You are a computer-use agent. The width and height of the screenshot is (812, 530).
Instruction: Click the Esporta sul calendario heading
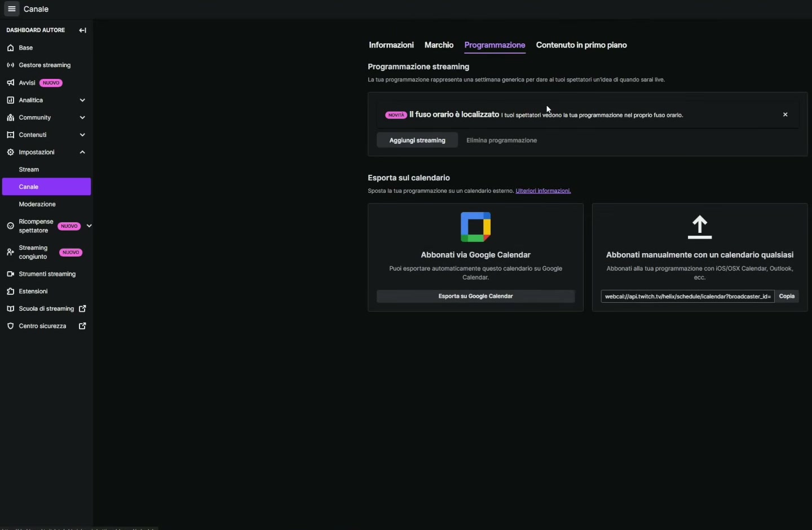(x=409, y=178)
